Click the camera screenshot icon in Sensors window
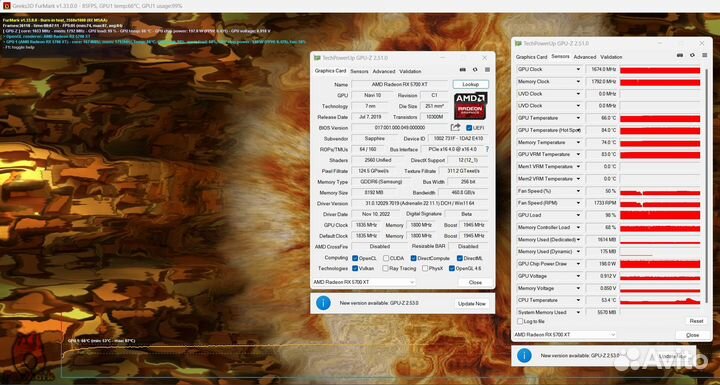Viewport: 720px width, 385px height. coord(680,55)
